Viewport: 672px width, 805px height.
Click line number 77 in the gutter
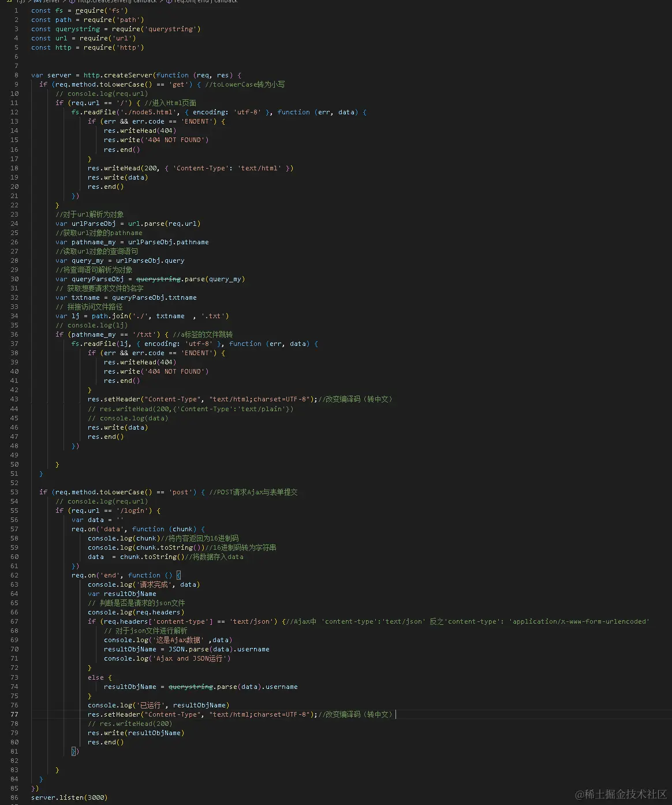[14, 714]
